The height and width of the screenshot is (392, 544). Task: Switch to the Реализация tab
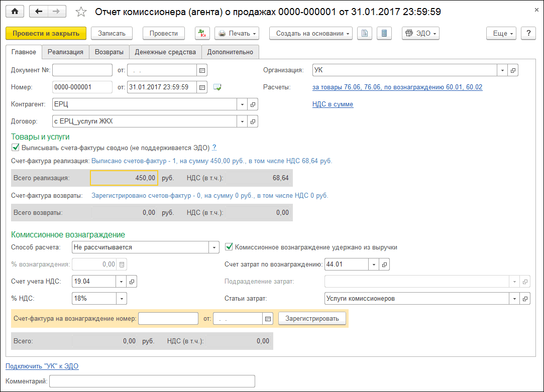[x=65, y=52]
